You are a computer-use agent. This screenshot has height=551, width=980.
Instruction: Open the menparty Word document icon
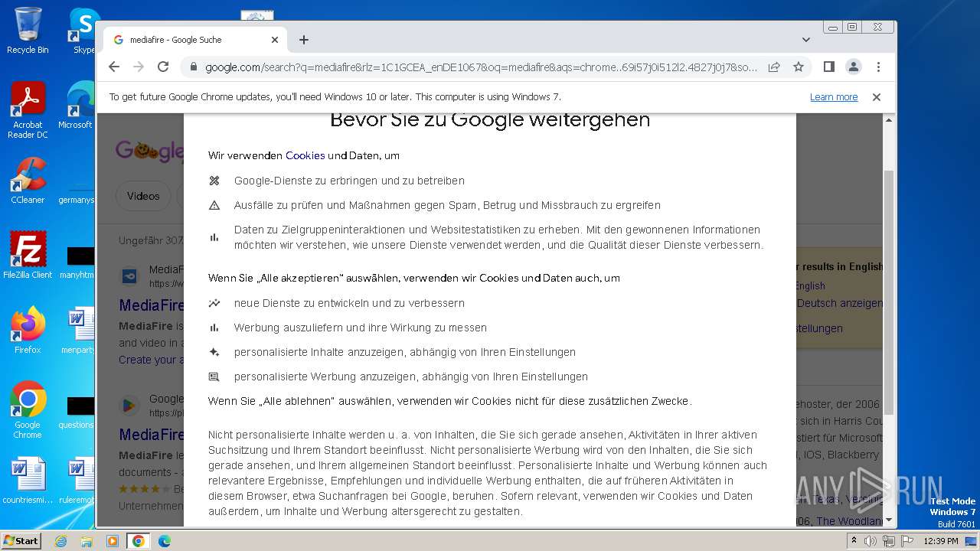coord(80,331)
